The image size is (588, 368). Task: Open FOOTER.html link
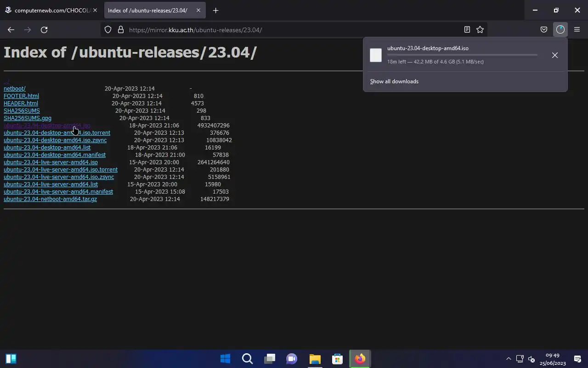pos(21,96)
